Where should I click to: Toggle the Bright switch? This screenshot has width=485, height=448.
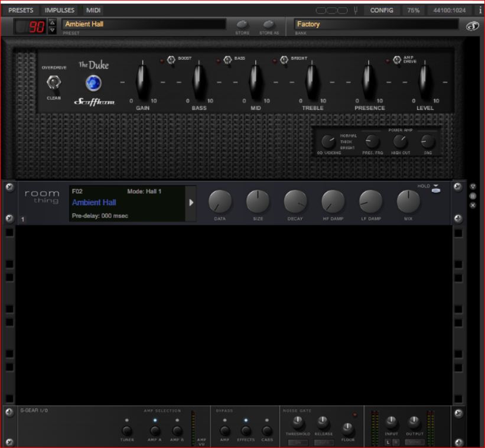[x=284, y=60]
